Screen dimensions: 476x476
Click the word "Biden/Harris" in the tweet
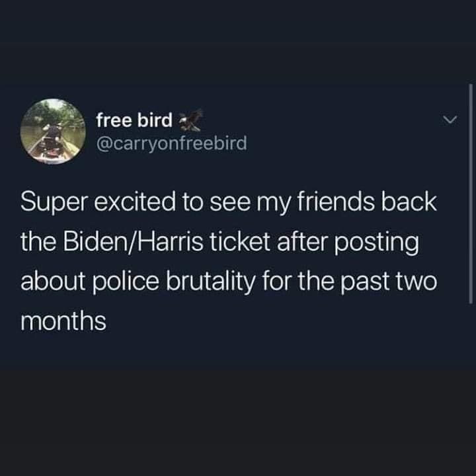[x=133, y=242]
